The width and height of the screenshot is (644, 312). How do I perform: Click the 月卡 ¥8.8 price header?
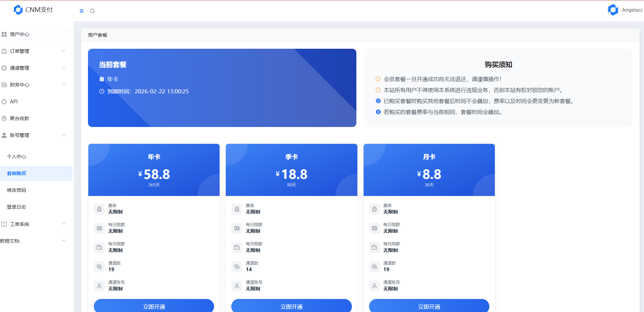[x=429, y=170]
